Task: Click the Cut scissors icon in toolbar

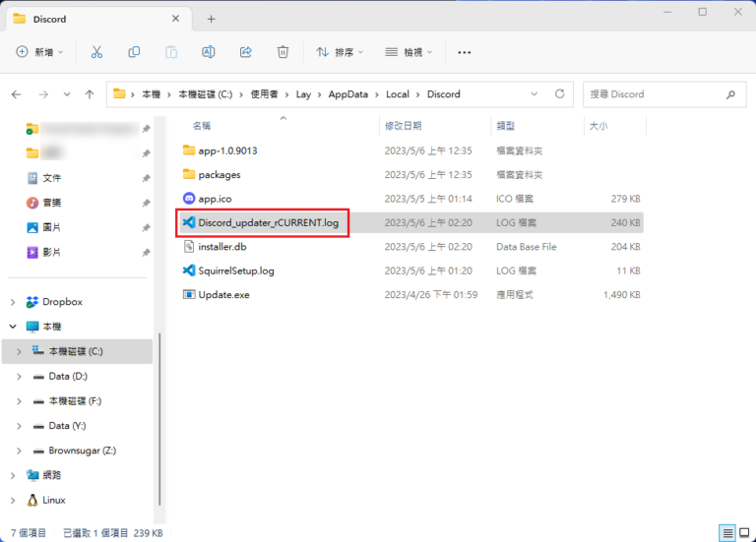Action: (x=96, y=52)
